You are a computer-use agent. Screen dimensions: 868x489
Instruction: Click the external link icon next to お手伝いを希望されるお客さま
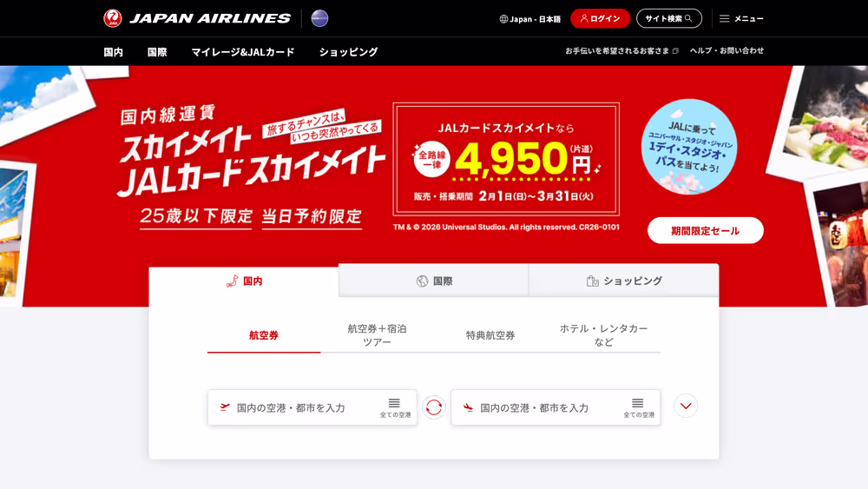click(x=675, y=51)
